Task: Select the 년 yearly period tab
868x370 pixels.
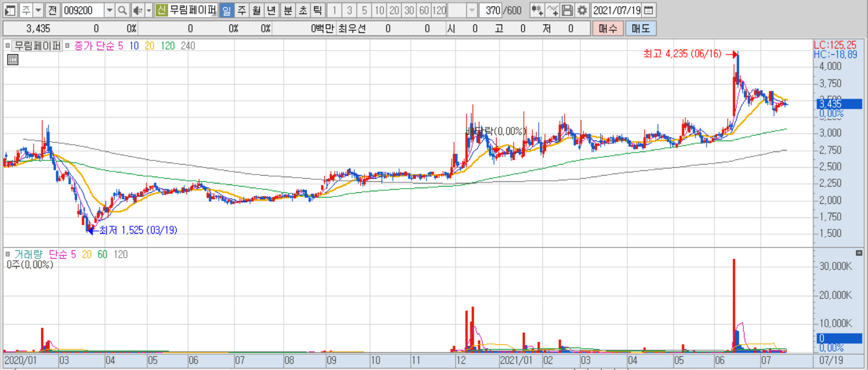Action: [271, 10]
